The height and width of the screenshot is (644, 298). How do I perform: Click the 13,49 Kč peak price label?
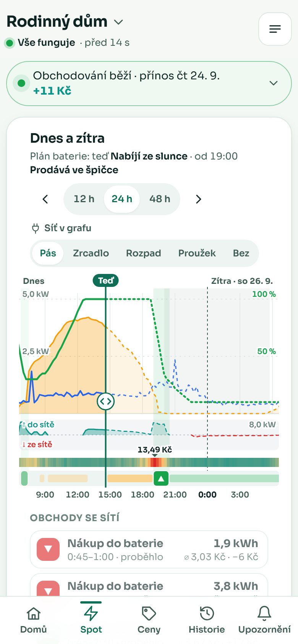tap(155, 450)
